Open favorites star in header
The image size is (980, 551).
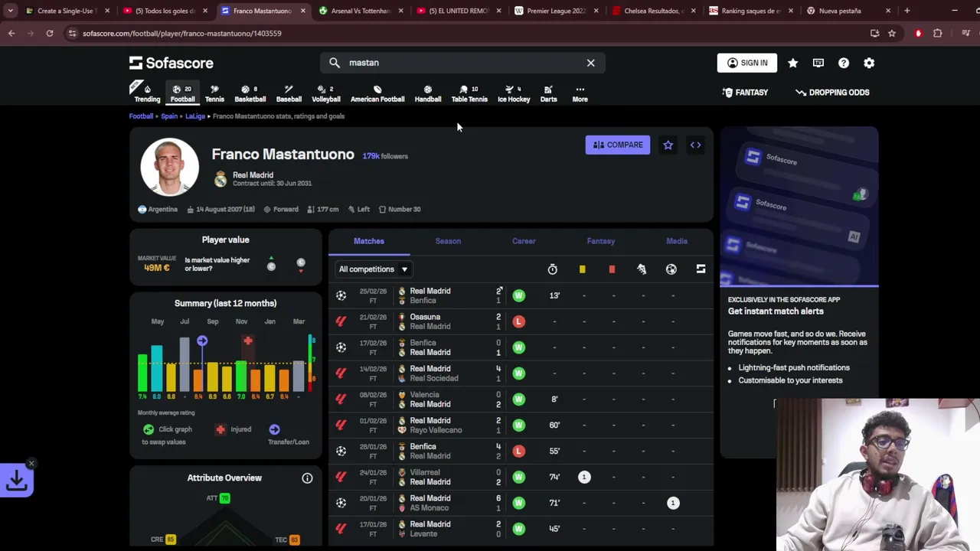coord(792,63)
